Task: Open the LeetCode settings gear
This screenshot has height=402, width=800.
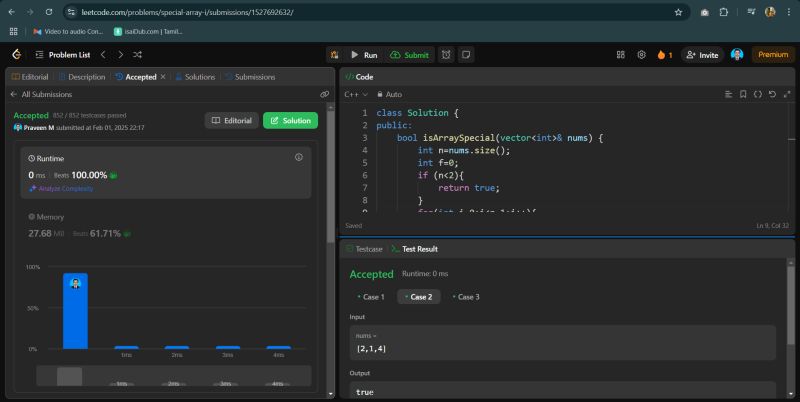Action: tap(641, 55)
